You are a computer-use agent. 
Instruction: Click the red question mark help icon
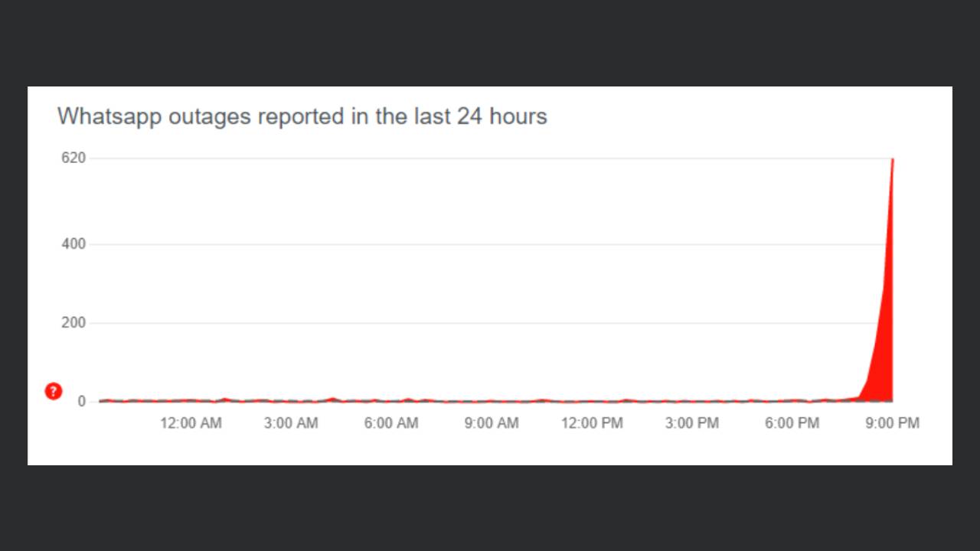click(53, 392)
